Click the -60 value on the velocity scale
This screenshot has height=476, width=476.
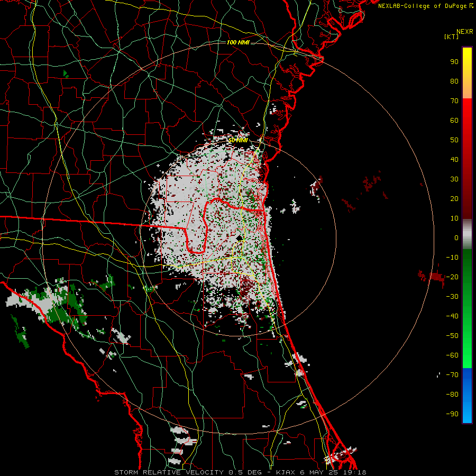452,355
